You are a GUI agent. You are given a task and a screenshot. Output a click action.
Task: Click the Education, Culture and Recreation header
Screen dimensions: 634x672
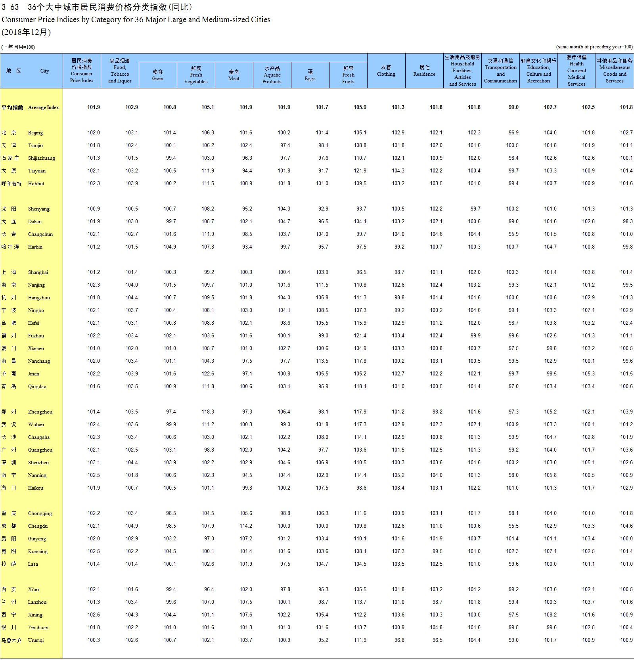(x=538, y=71)
